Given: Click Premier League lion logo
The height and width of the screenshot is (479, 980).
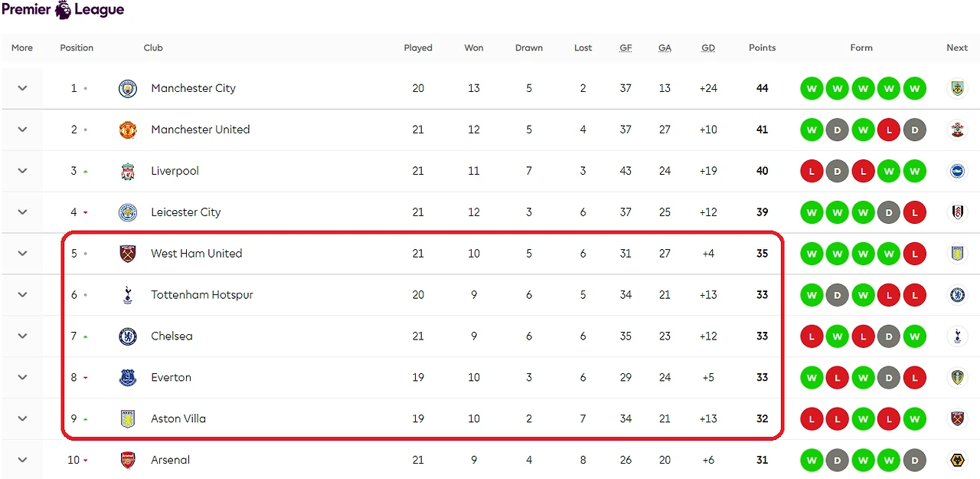Looking at the screenshot, I should pos(63,10).
